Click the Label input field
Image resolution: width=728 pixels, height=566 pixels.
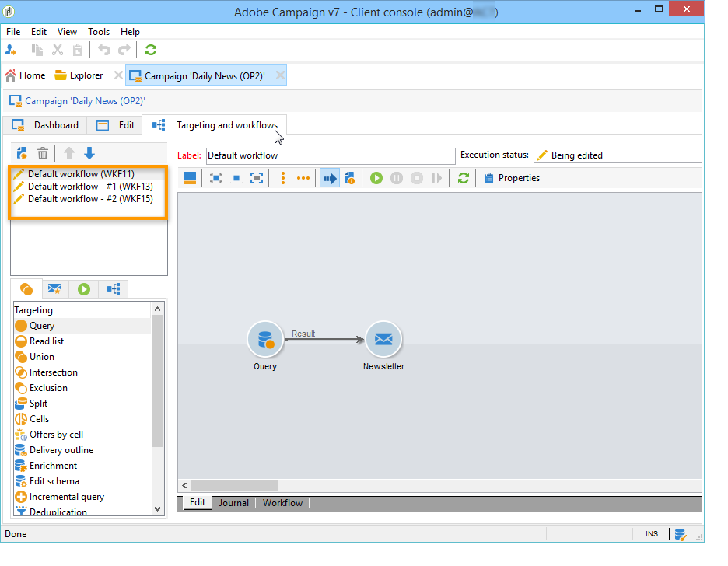click(331, 155)
